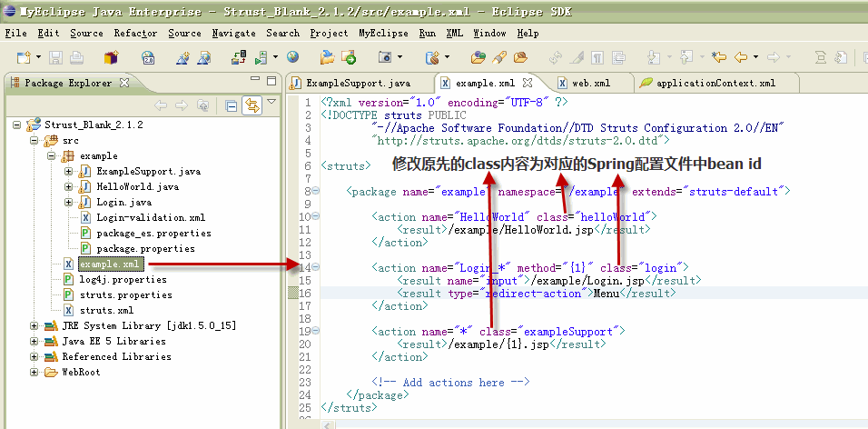Click the Previous Annotation toolbar icon
The image size is (868, 429).
coord(686,57)
